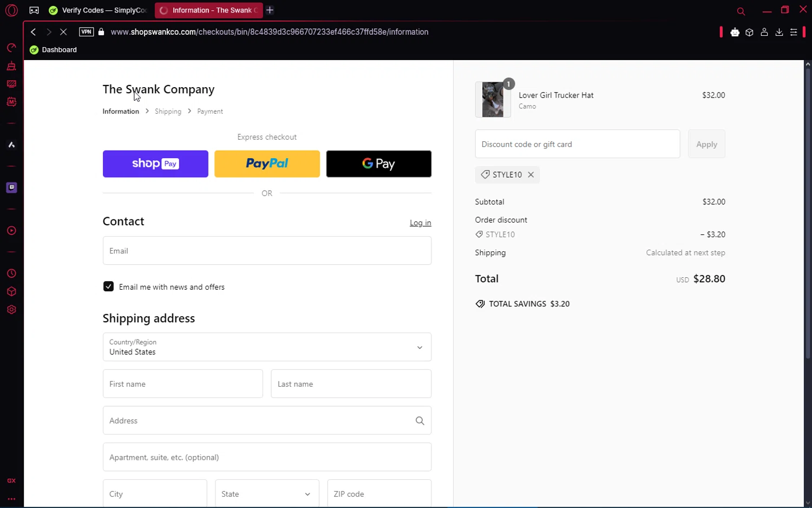This screenshot has height=508, width=812.
Task: Open Easy Setup sliders icon
Action: coord(794,32)
